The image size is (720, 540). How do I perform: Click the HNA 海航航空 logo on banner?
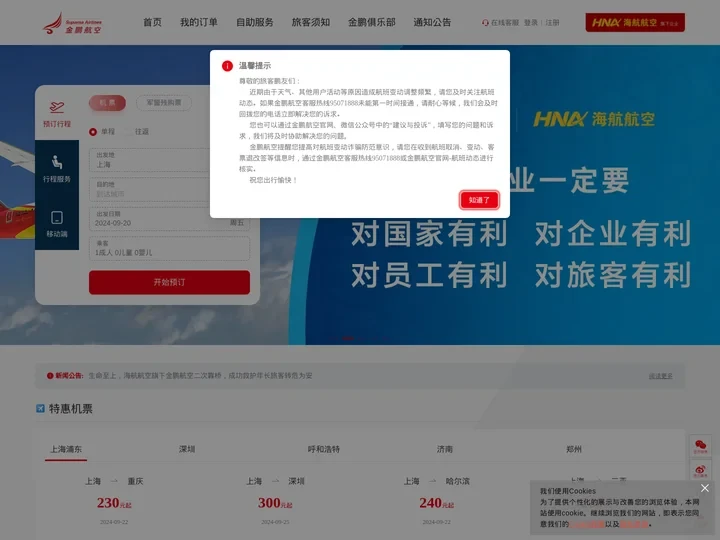click(x=594, y=119)
